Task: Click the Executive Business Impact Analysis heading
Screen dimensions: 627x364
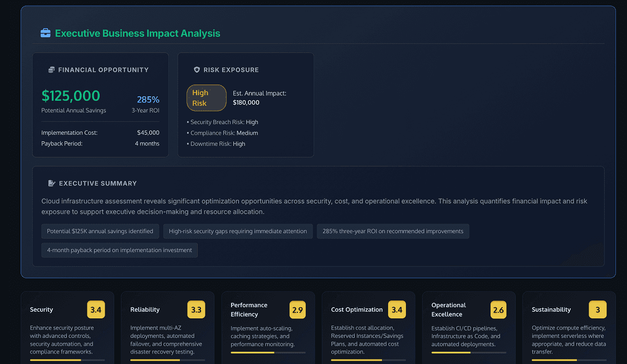Action: [138, 33]
